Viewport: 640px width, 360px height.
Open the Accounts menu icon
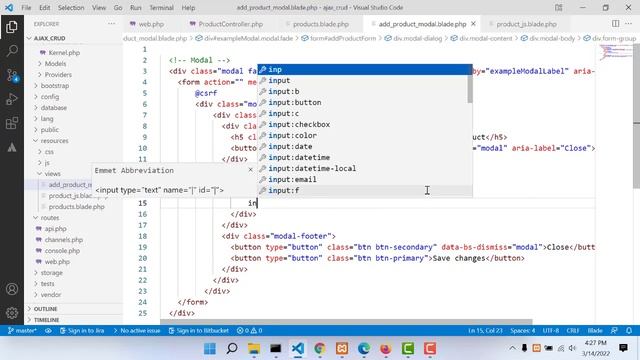[12, 289]
